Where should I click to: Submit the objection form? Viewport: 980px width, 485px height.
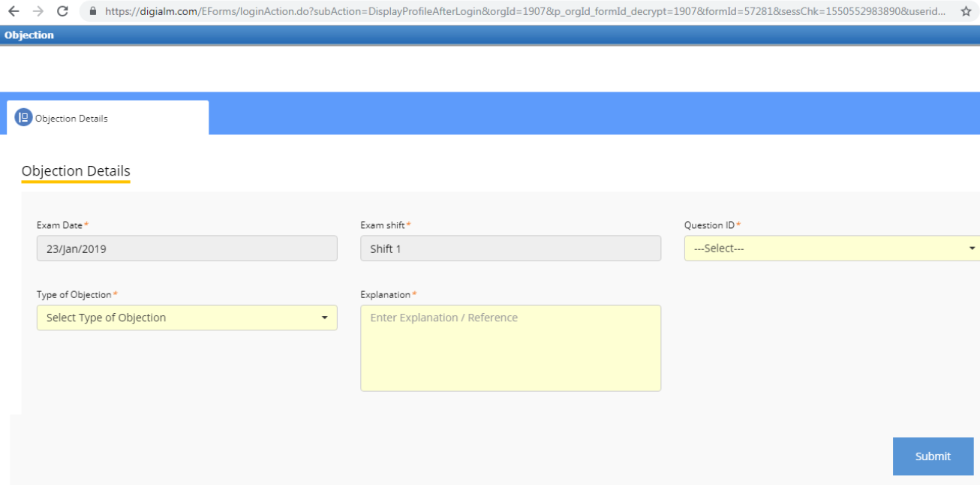933,456
